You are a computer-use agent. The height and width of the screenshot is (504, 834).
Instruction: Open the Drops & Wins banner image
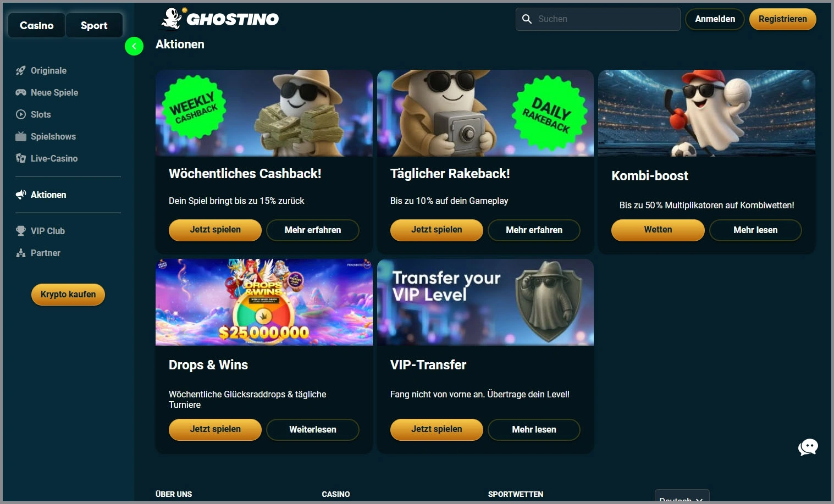[x=264, y=302]
